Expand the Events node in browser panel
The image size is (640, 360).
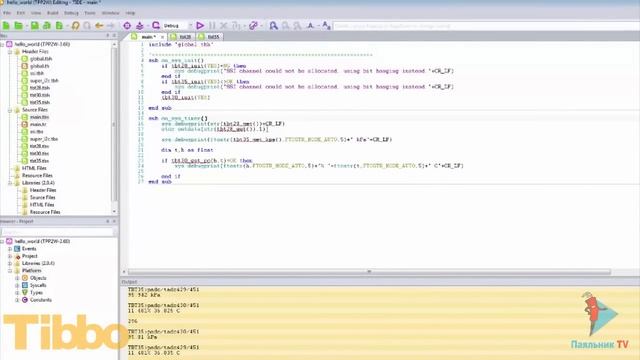click(10, 249)
